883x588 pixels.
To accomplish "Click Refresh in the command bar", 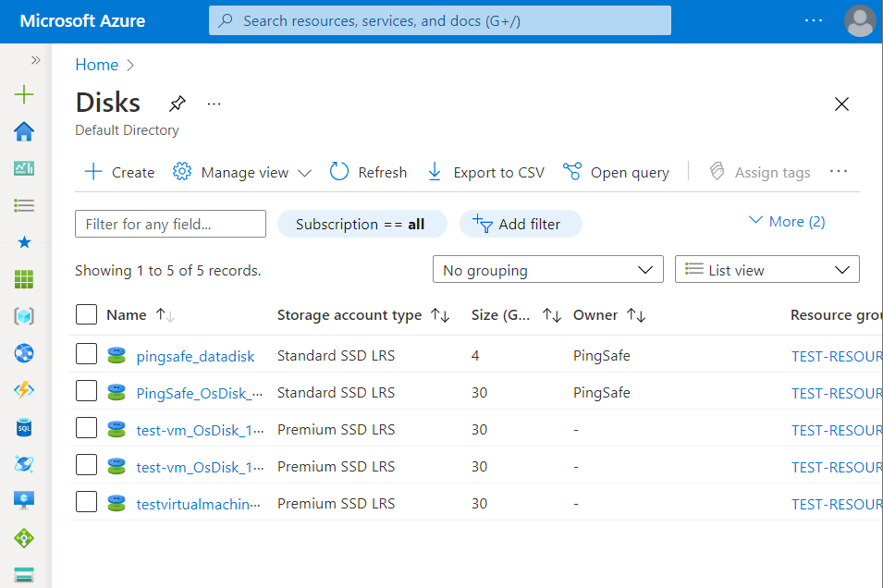I will pos(368,172).
